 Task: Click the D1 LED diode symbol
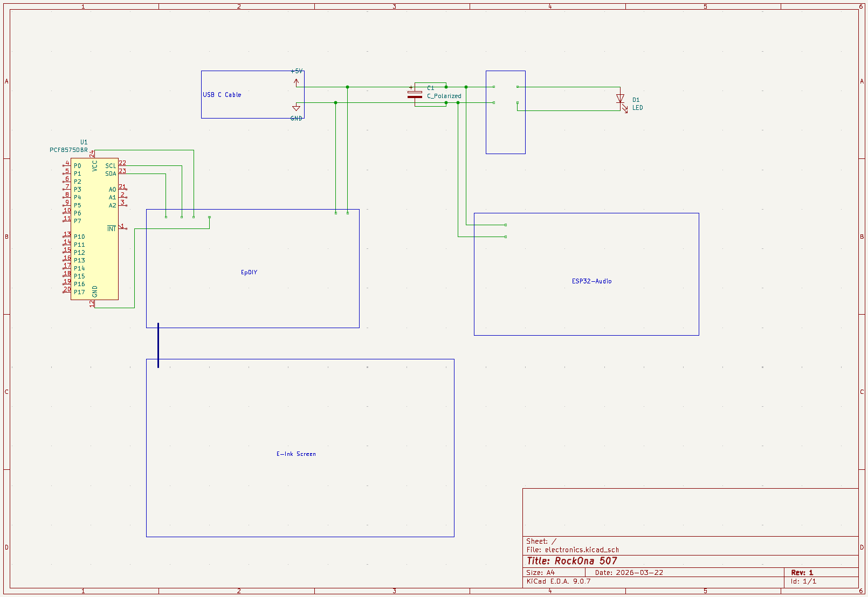click(x=620, y=99)
